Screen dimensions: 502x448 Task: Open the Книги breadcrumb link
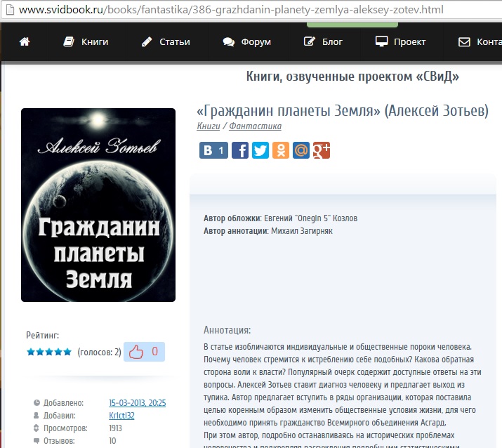pyautogui.click(x=209, y=126)
